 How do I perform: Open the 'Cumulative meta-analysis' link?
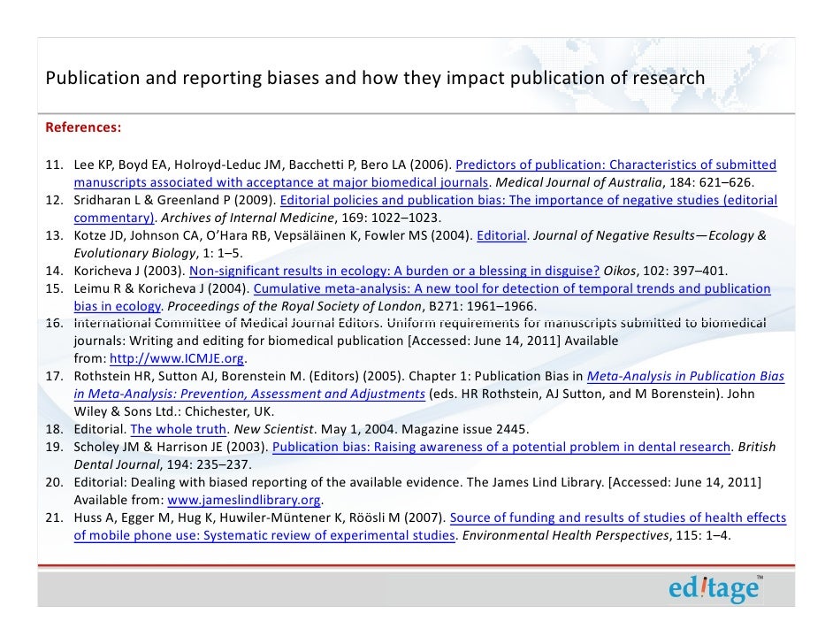coord(512,288)
